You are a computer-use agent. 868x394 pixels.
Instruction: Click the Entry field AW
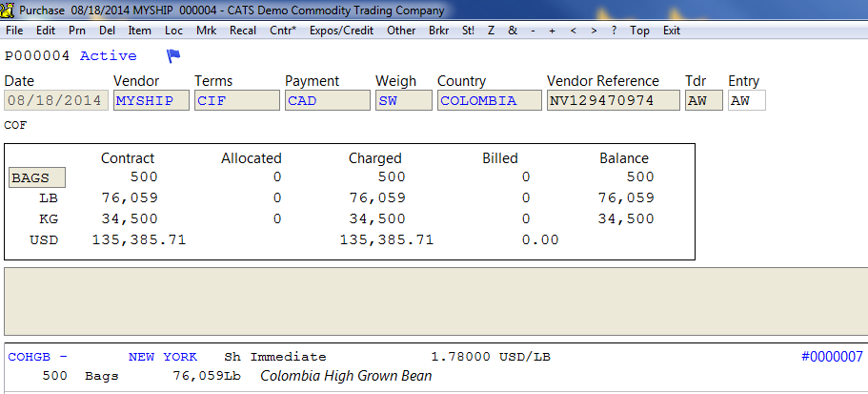click(747, 100)
